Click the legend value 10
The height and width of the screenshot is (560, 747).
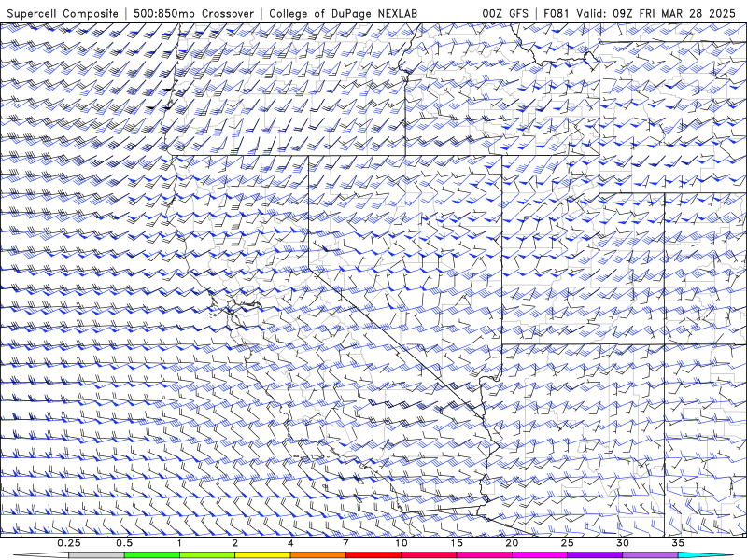(402, 543)
